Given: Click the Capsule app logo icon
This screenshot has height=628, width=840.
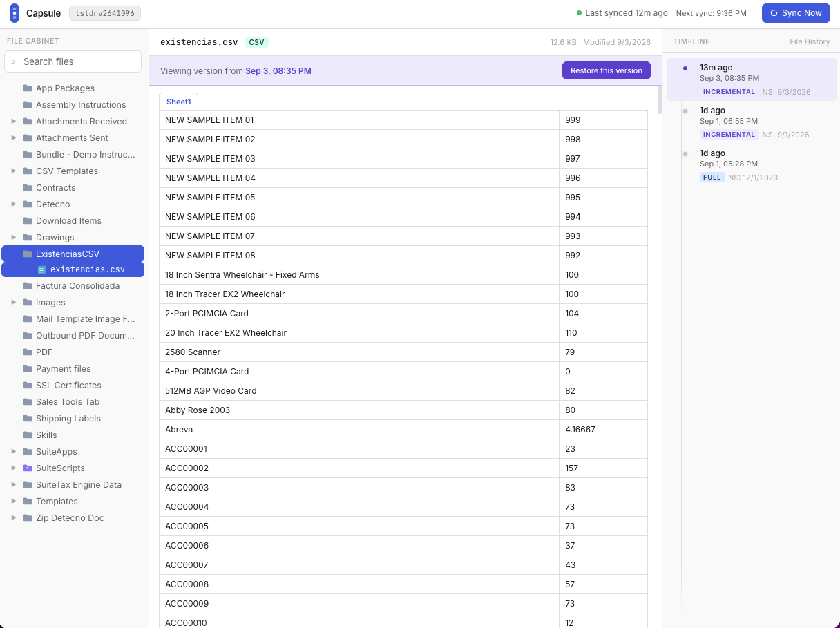Looking at the screenshot, I should click(x=15, y=13).
